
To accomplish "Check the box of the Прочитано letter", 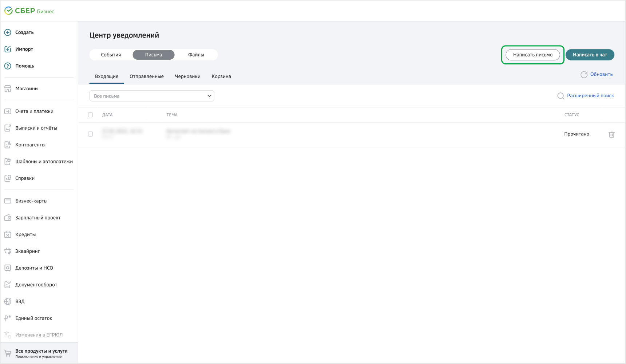I will click(91, 134).
